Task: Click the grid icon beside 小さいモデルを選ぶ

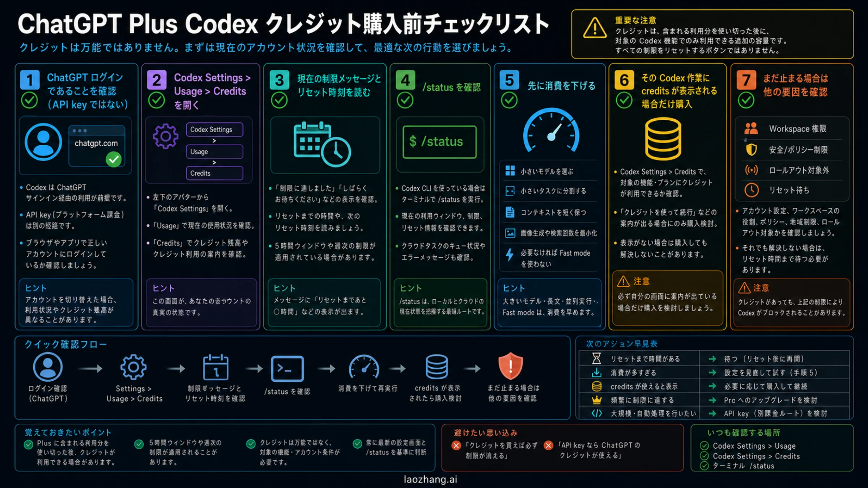Action: point(510,171)
